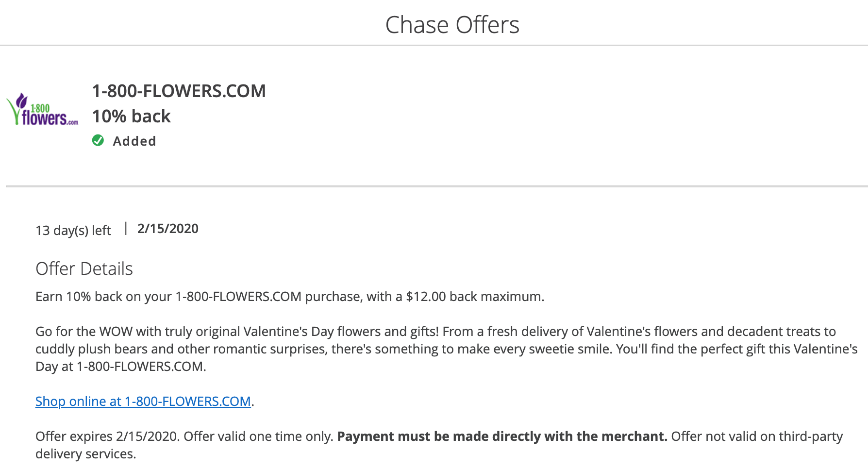The image size is (868, 470).
Task: Click the 1-800-flowers.com merchant logo
Action: (x=43, y=111)
